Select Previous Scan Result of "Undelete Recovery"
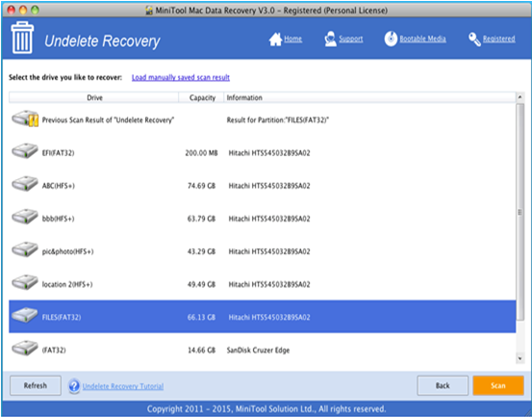532x417 pixels. click(108, 119)
